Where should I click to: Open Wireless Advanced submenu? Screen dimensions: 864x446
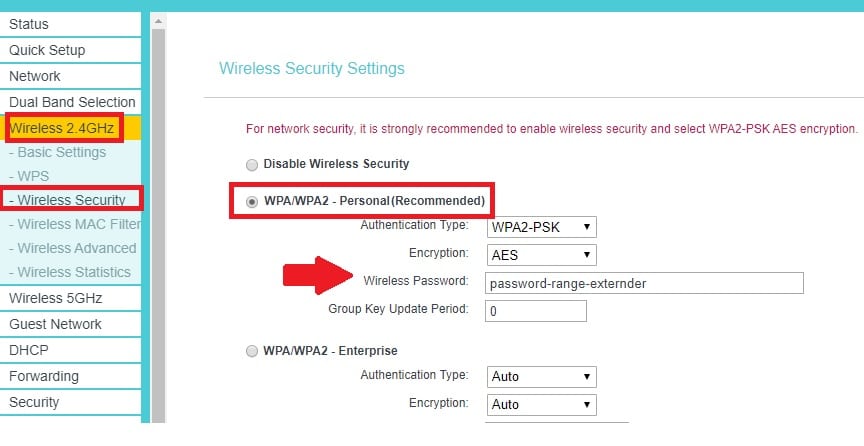coord(72,248)
